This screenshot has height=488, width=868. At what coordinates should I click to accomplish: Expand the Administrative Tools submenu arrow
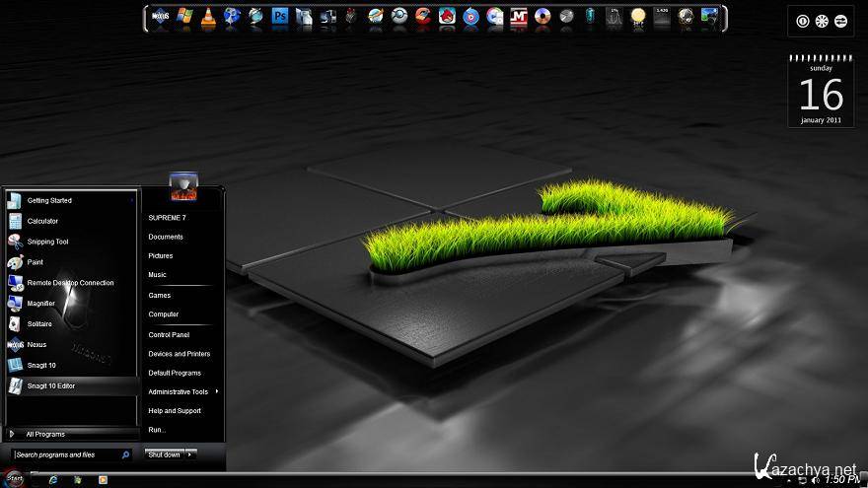[217, 391]
